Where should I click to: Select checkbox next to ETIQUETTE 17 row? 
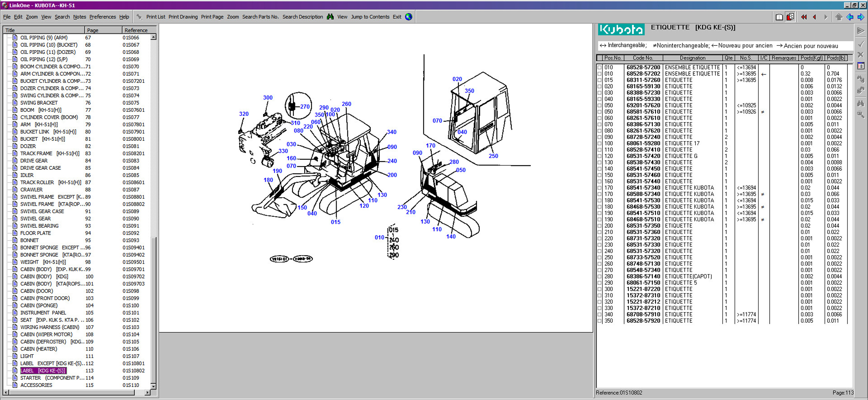(599, 144)
